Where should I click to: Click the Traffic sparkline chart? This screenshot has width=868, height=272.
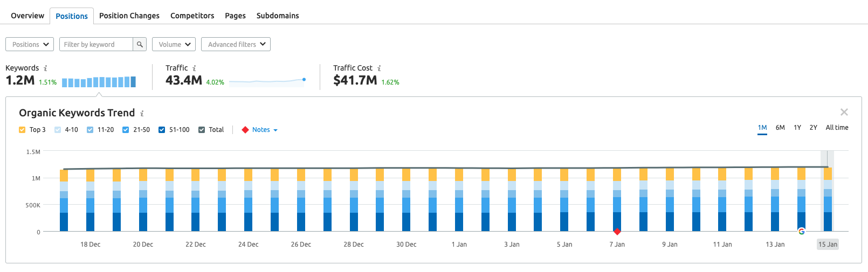click(267, 81)
